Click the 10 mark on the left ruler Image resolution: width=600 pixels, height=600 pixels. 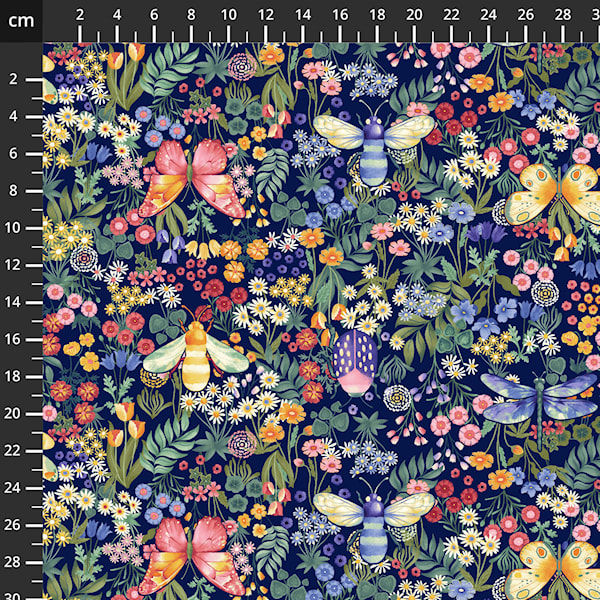(15, 227)
